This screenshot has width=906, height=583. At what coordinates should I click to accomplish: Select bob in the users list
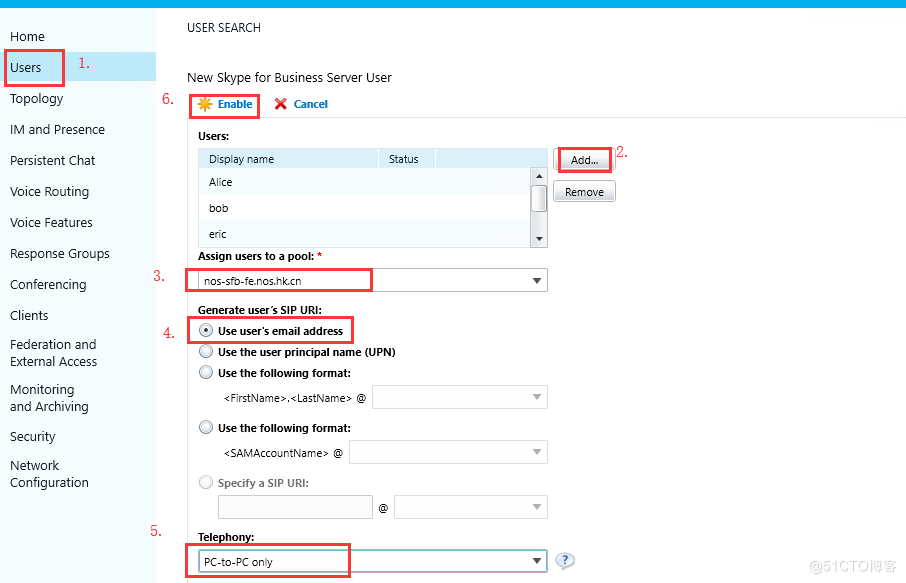pyautogui.click(x=364, y=208)
